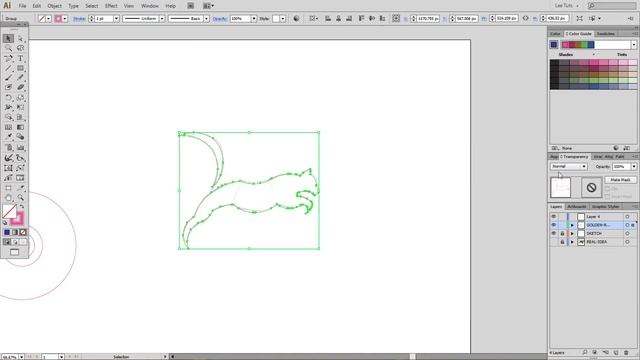Open the Effect menu
Viewport: 640px width, 360px height.
(x=111, y=6)
